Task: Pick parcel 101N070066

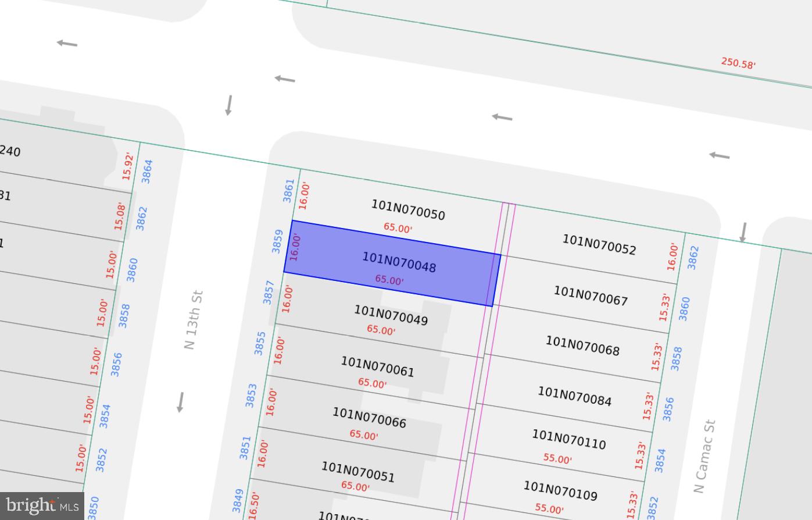Action: point(369,417)
